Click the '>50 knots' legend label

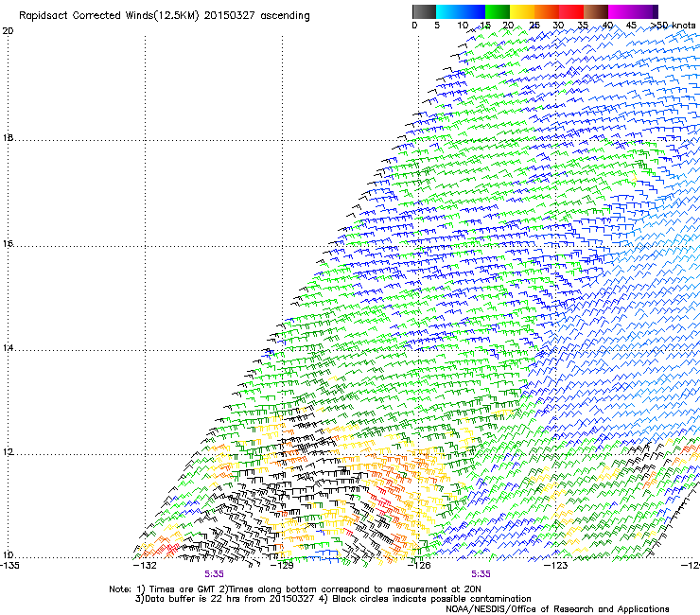tap(673, 26)
